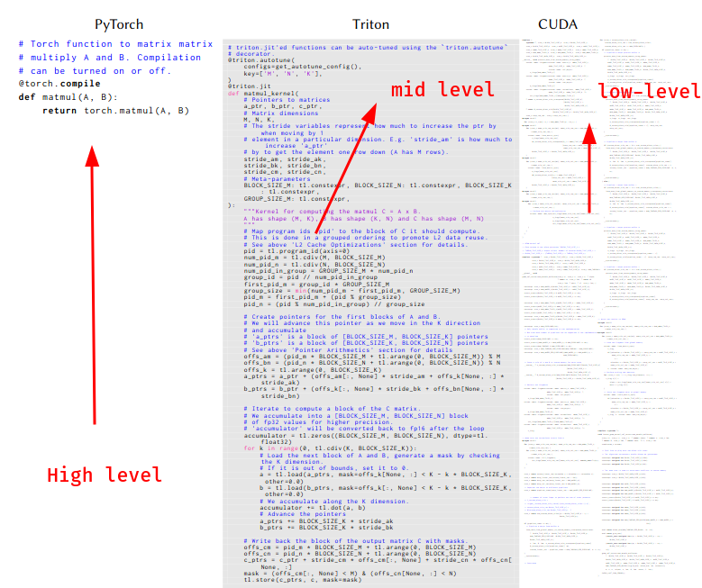This screenshot has height=588, width=702.
Task: Click the 'M, N, K,' parameter line
Action: [x=260, y=120]
